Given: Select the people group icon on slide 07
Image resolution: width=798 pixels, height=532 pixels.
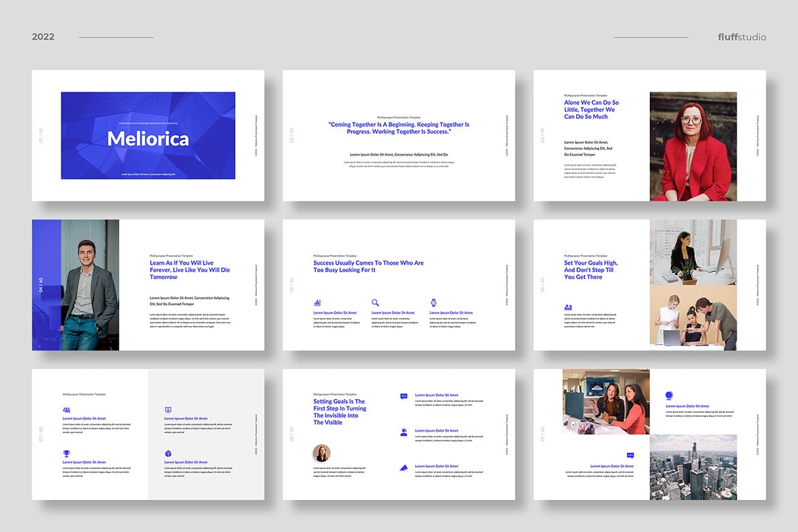Looking at the screenshot, I should coord(66,410).
